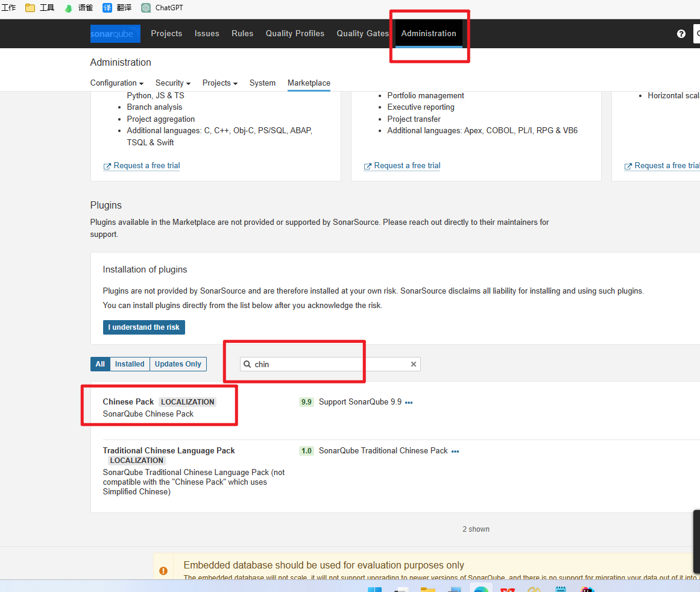700x592 pixels.
Task: Select the Administration top menu item
Action: click(x=429, y=34)
